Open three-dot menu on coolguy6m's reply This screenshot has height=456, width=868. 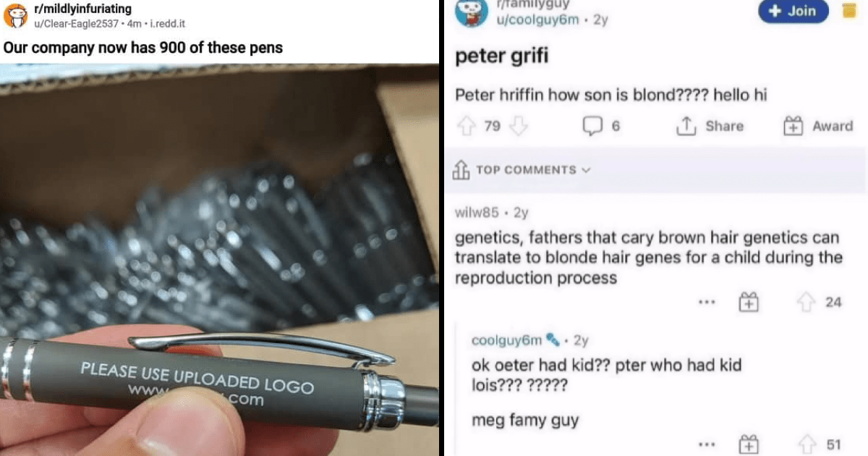point(705,444)
